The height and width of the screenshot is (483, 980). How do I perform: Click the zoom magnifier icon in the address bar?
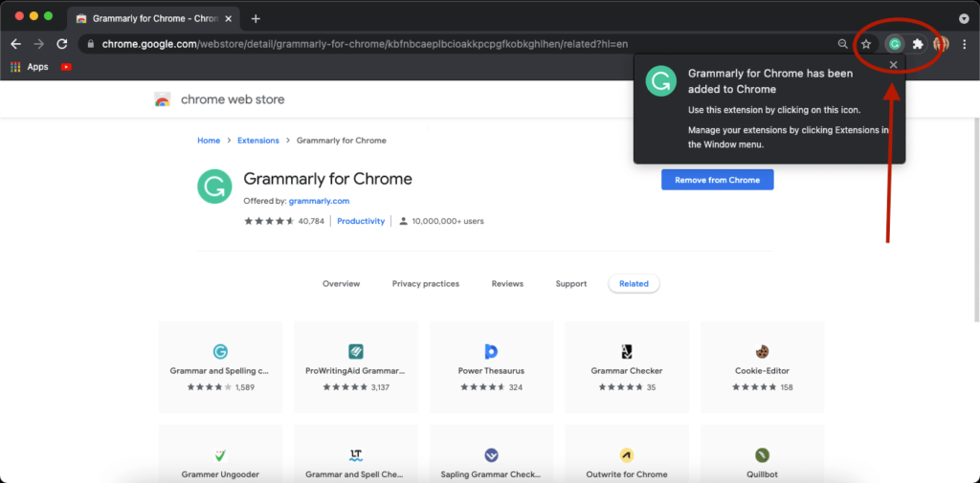(843, 44)
